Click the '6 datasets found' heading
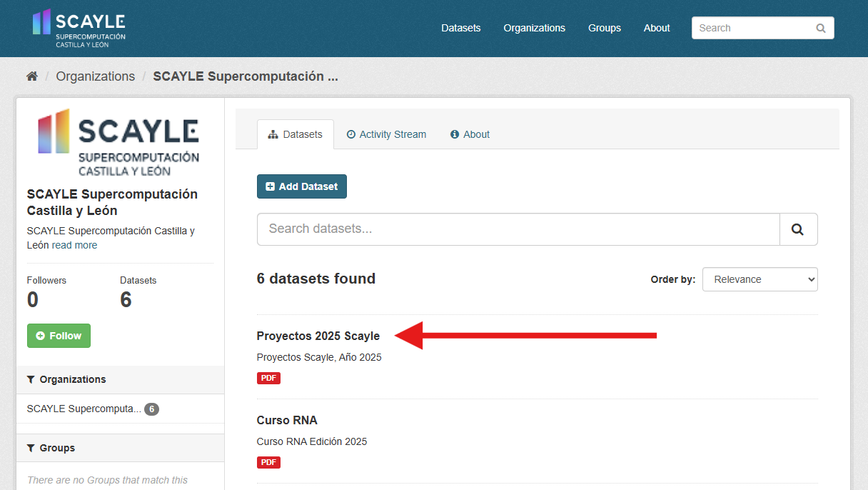Screen dimensions: 868x490 316,279
